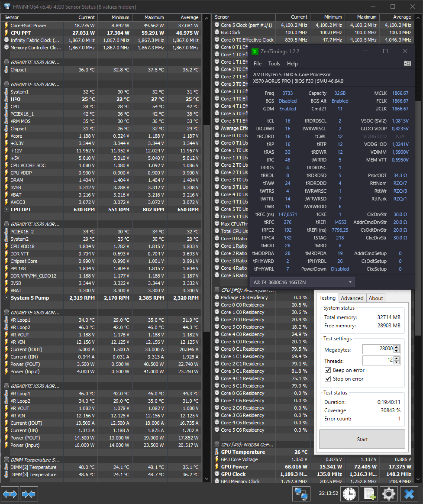Toggle the Beep on error checkbox
Screen dimensions: 423x504
click(328, 370)
